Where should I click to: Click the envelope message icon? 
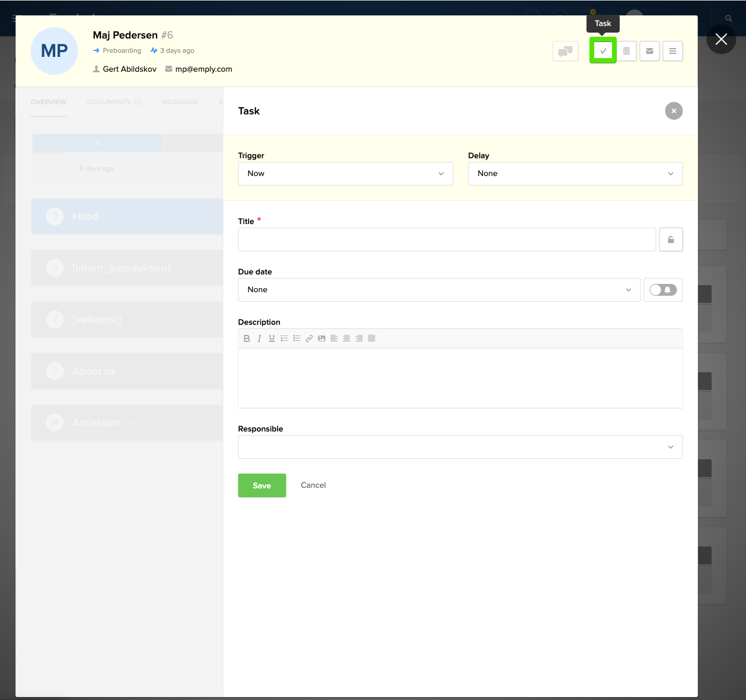[x=649, y=51]
